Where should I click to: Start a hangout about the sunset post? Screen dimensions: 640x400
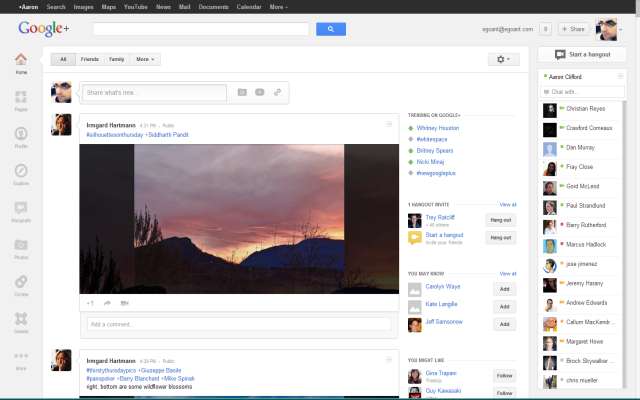[x=124, y=303]
